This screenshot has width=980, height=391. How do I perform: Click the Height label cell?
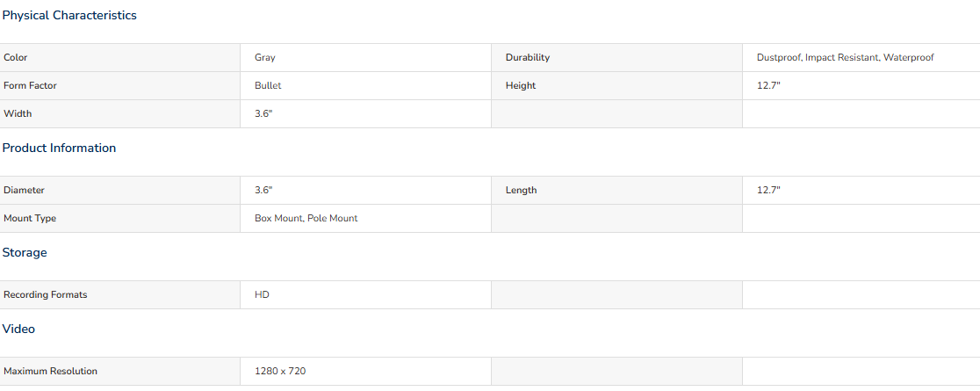click(616, 86)
